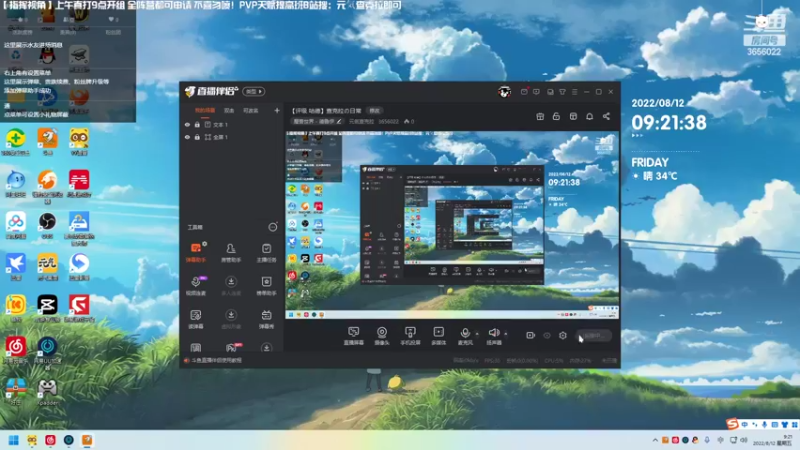Image resolution: width=800 pixels, height=450 pixels.
Task: Open the xpadder gamepad desktop shortcut
Action: (x=47, y=392)
